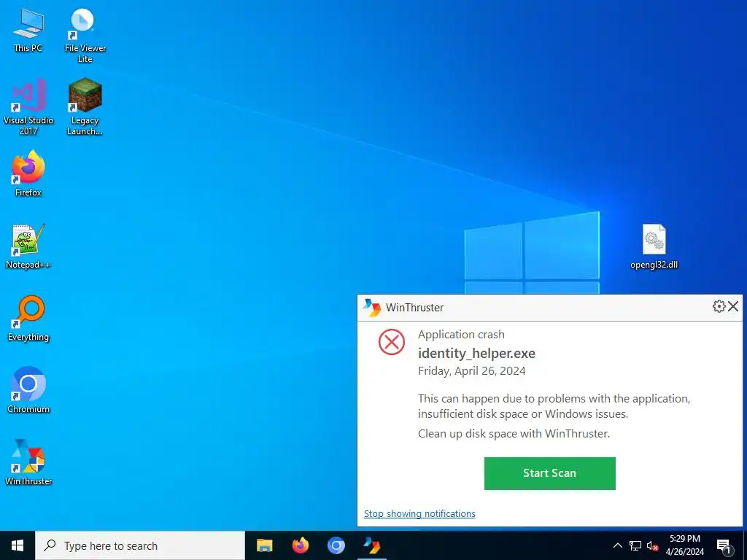747x560 pixels.
Task: Click the Friday, April 26, 2024 date text
Action: [472, 371]
